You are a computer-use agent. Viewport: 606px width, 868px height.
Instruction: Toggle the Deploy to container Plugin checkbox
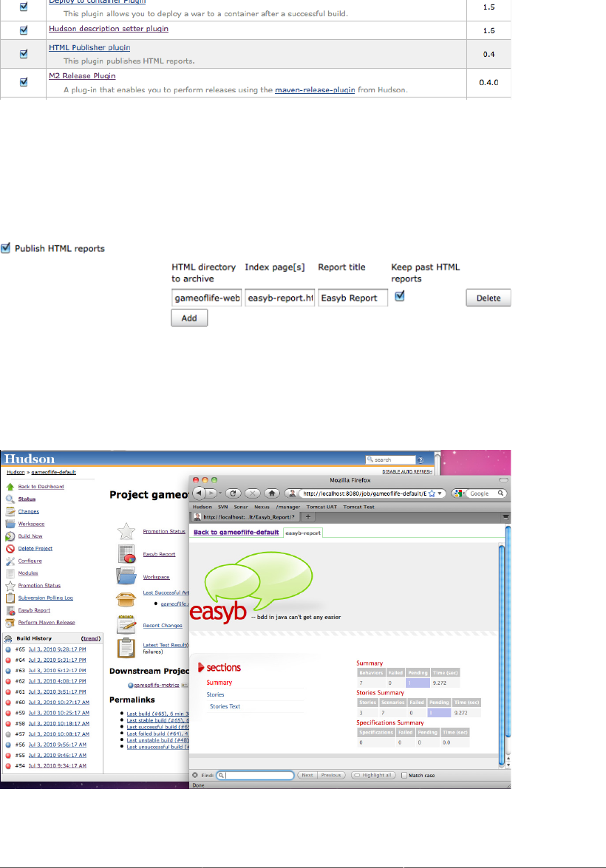pyautogui.click(x=23, y=7)
